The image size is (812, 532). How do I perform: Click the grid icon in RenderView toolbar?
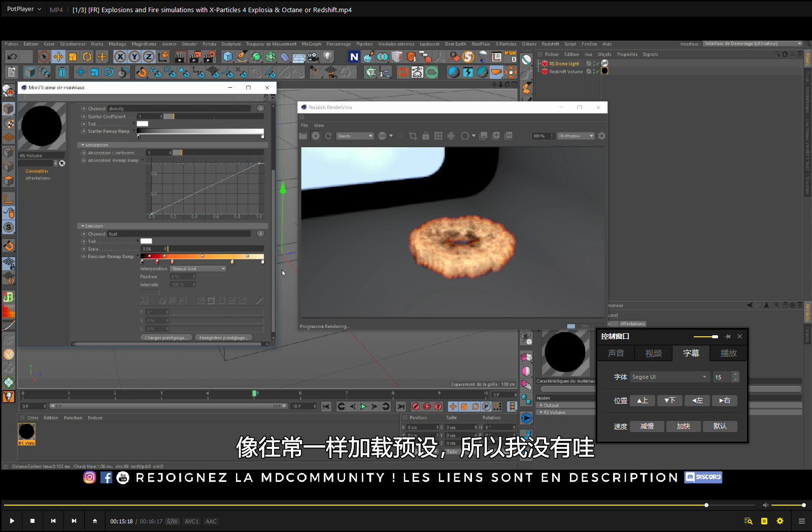tap(438, 136)
